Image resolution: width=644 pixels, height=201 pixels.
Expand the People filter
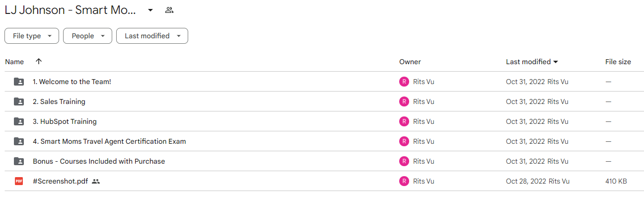point(87,36)
